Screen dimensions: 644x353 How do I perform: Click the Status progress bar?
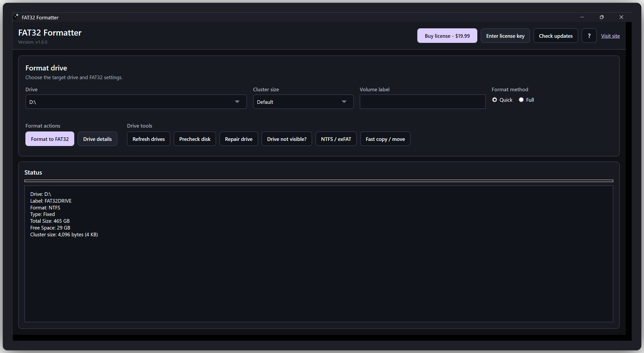coord(319,181)
